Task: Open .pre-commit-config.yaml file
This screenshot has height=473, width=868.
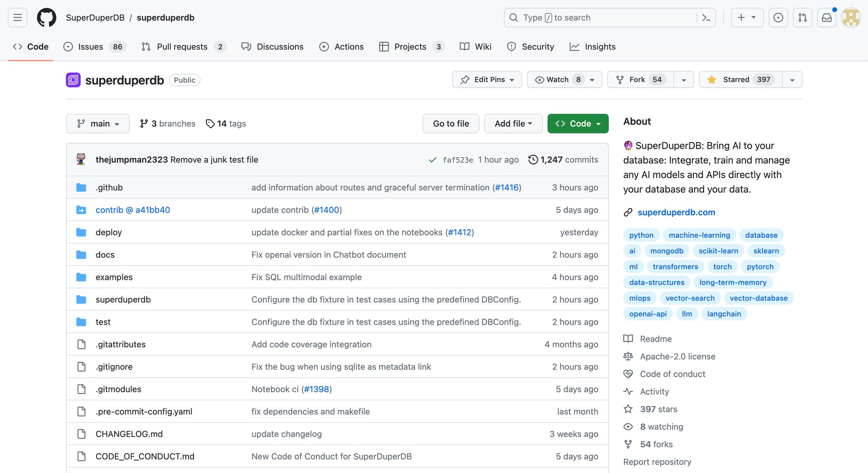Action: [x=144, y=412]
